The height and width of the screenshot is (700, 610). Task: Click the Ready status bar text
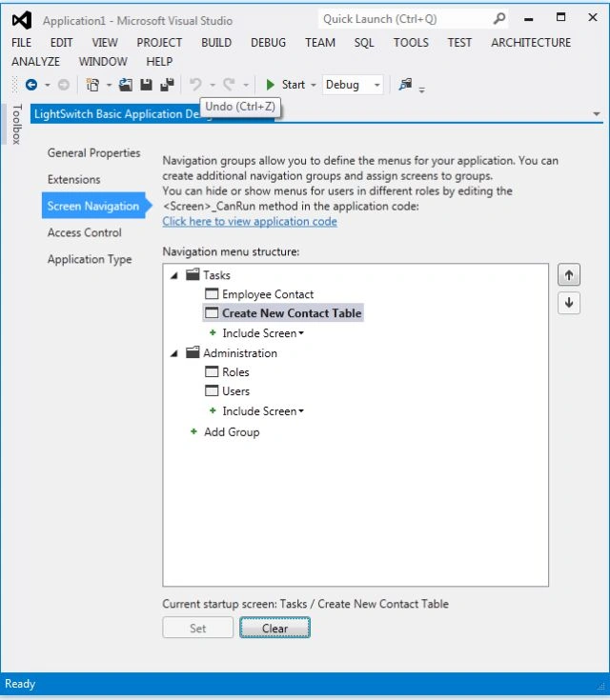coord(20,684)
